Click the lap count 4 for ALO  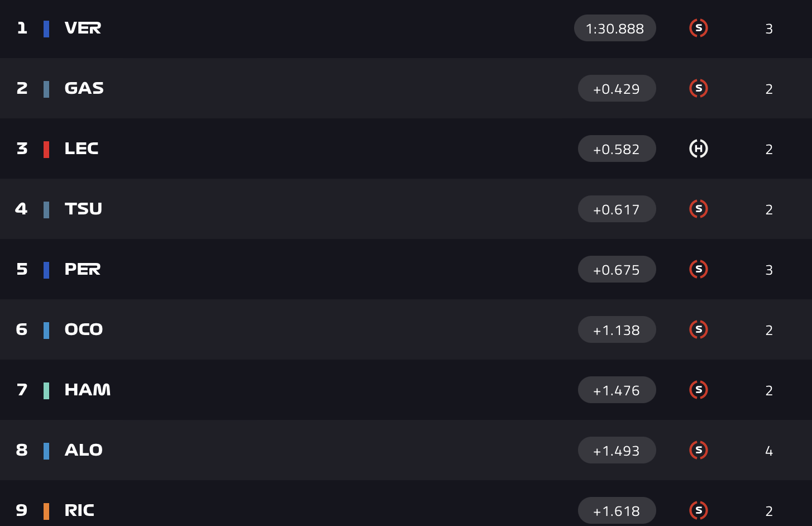point(769,451)
